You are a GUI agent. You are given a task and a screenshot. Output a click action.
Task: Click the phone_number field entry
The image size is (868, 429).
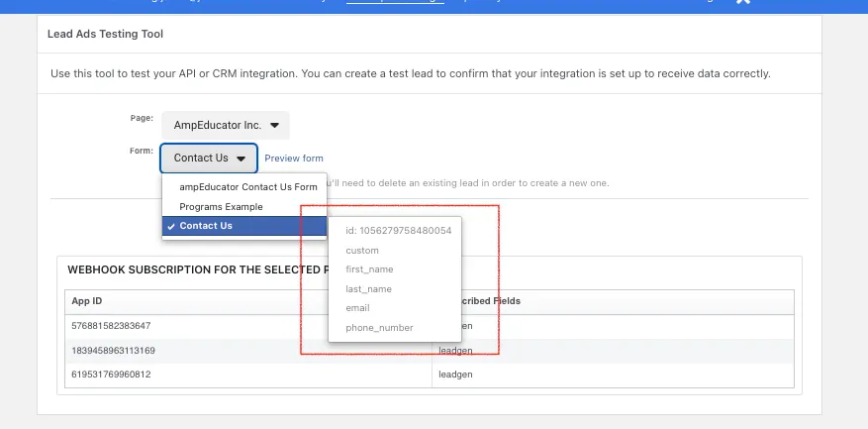(379, 328)
